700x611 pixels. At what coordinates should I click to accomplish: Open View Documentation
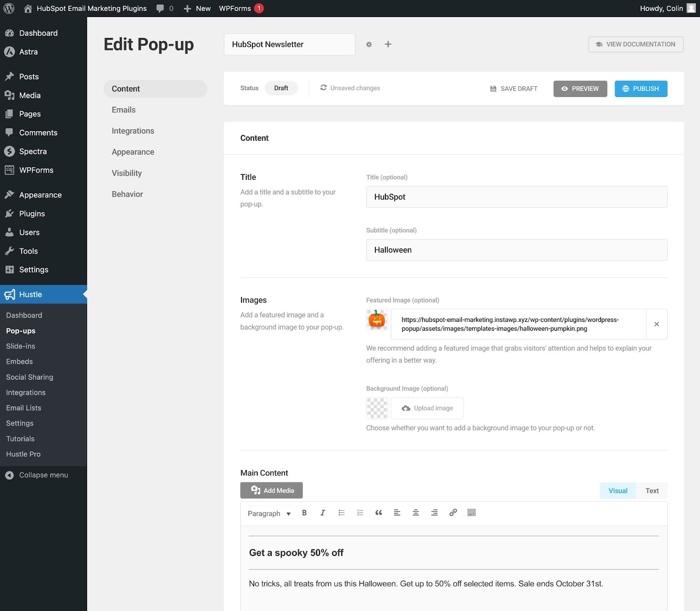point(636,44)
